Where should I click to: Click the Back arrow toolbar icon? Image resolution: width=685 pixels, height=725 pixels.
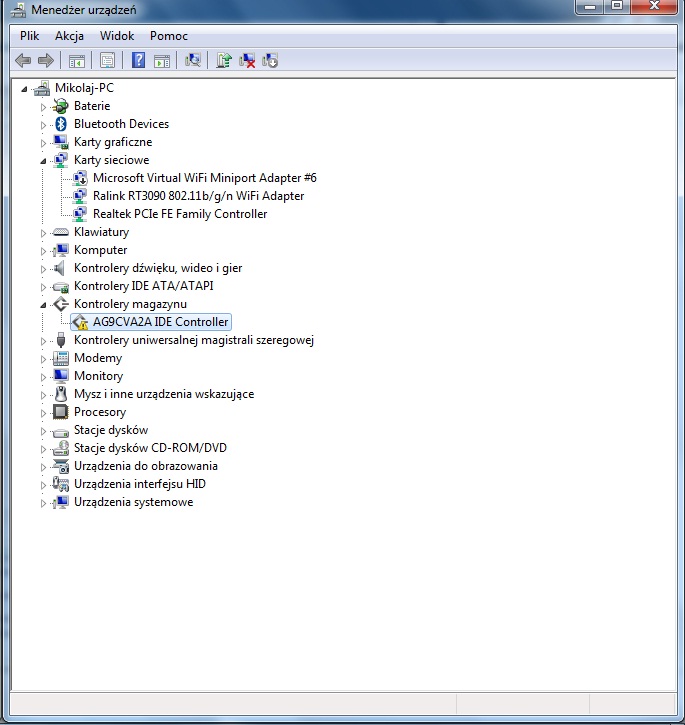[x=23, y=61]
